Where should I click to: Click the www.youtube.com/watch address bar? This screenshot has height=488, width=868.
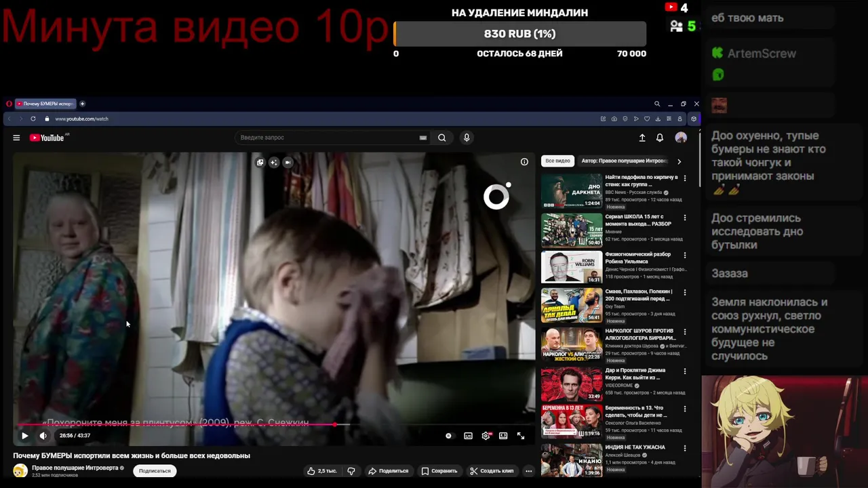81,119
